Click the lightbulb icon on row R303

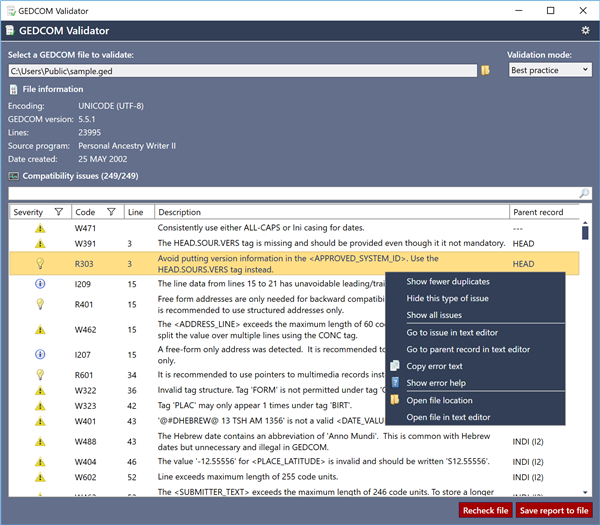pyautogui.click(x=40, y=264)
